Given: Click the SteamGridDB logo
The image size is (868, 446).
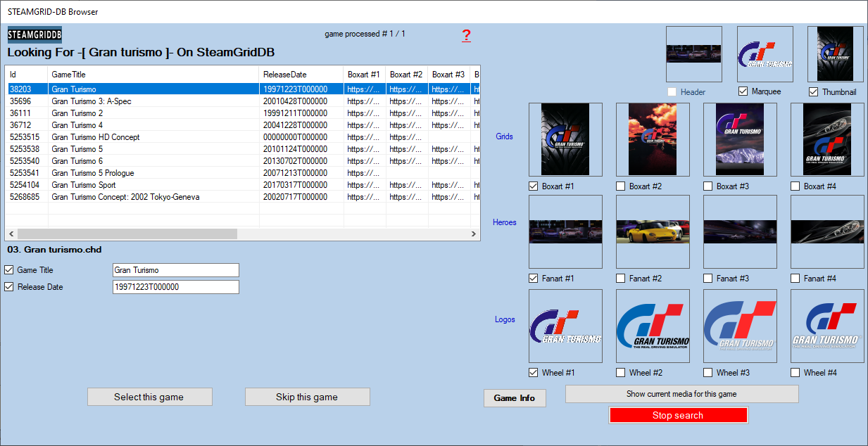Looking at the screenshot, I should [34, 35].
